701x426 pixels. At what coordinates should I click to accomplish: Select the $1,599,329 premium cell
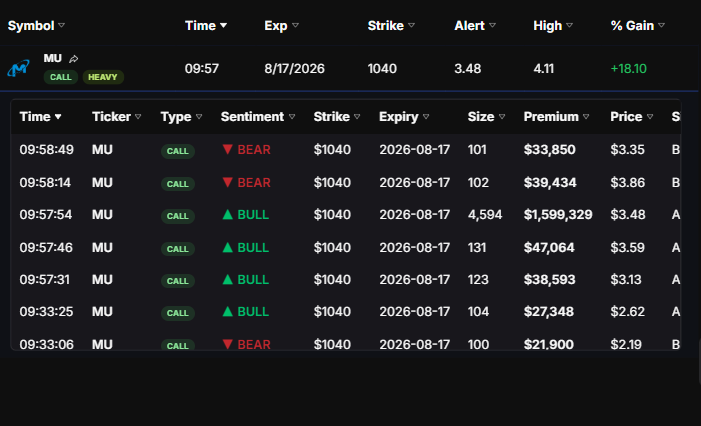click(x=558, y=215)
